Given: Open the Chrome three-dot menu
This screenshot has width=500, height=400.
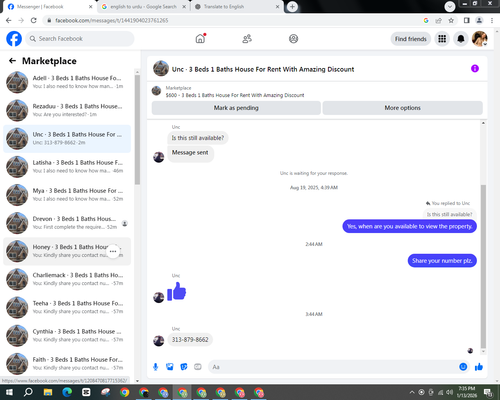Looking at the screenshot, I should 492,20.
